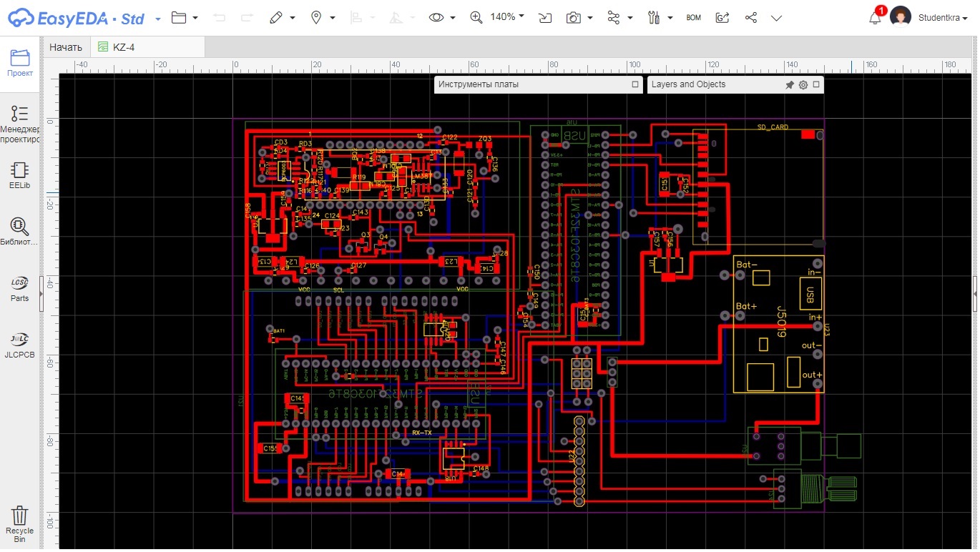Expand the toolbar more chevron
Screen dimensions: 980x552
click(x=776, y=18)
